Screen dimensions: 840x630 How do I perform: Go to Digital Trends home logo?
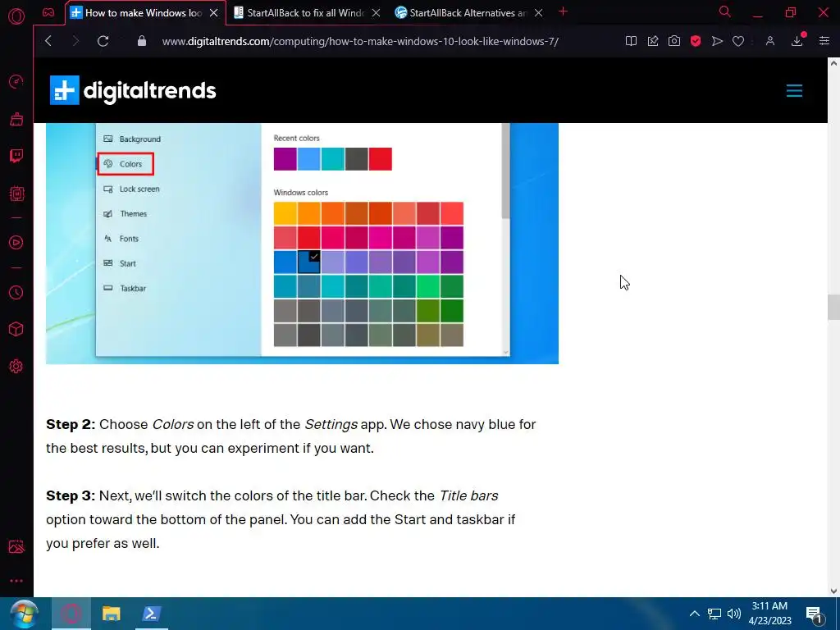(x=133, y=90)
